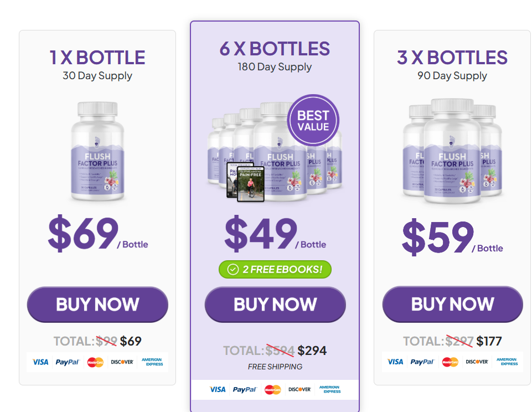The width and height of the screenshot is (532, 412).
Task: Click BUY NOW under 1 X Bottle
Action: pos(97,305)
